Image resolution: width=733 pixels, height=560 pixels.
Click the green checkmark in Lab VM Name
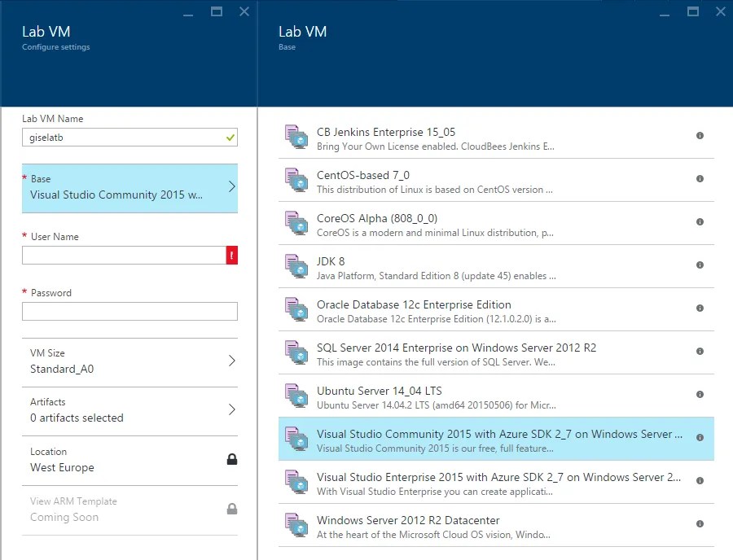click(230, 138)
